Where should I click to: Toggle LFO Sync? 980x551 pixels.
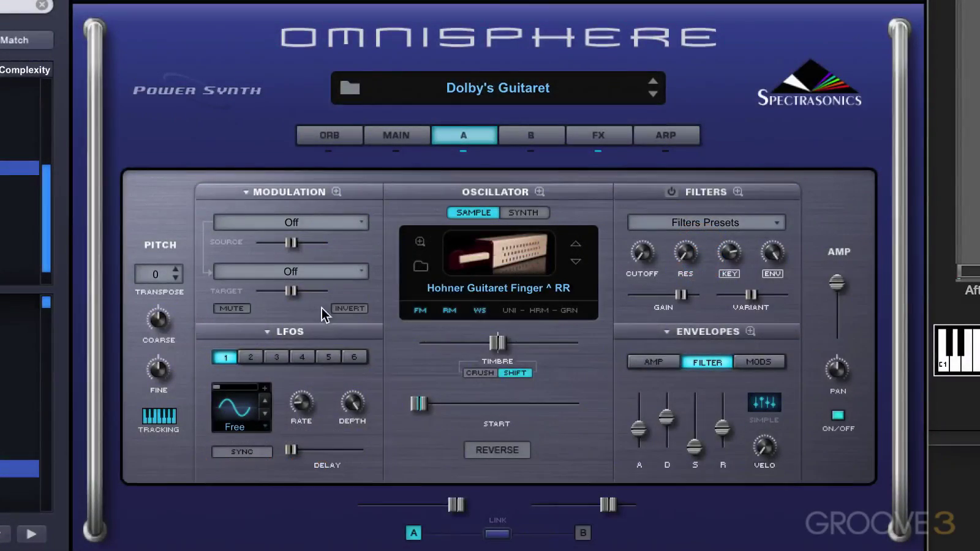[x=242, y=452]
